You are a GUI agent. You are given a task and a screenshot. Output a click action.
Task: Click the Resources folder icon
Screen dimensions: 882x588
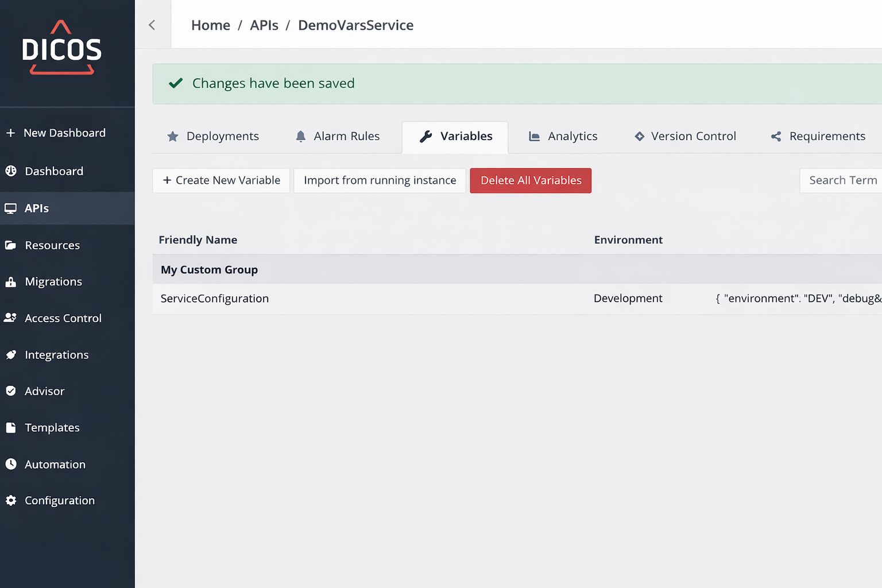11,245
